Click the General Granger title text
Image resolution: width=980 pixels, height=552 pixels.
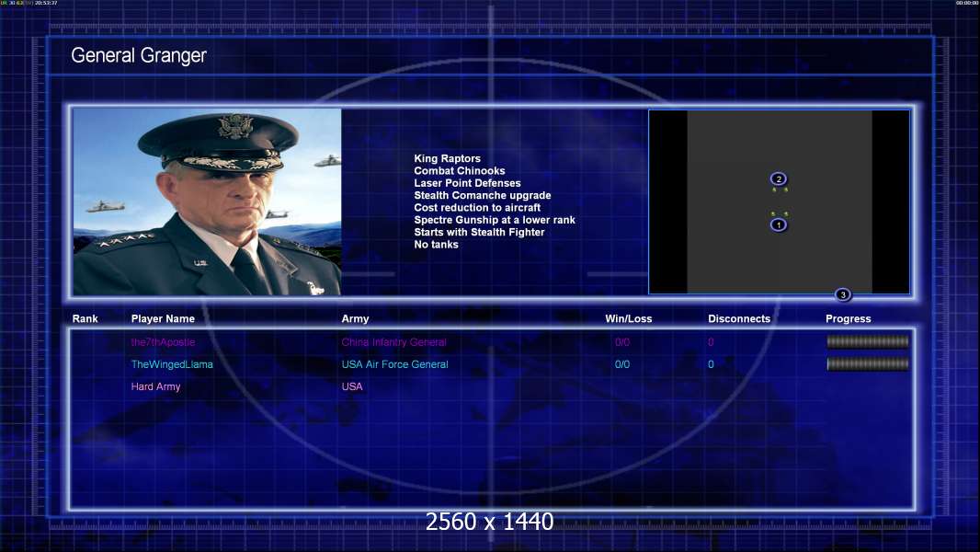coord(139,55)
